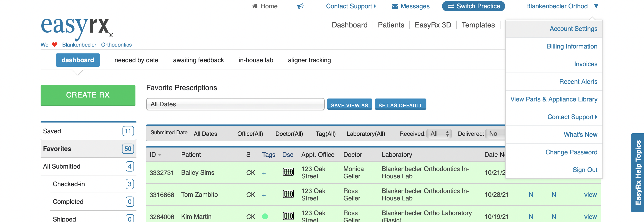644x222 pixels.
Task: Open EasyRx 3D navigation link
Action: 433,25
